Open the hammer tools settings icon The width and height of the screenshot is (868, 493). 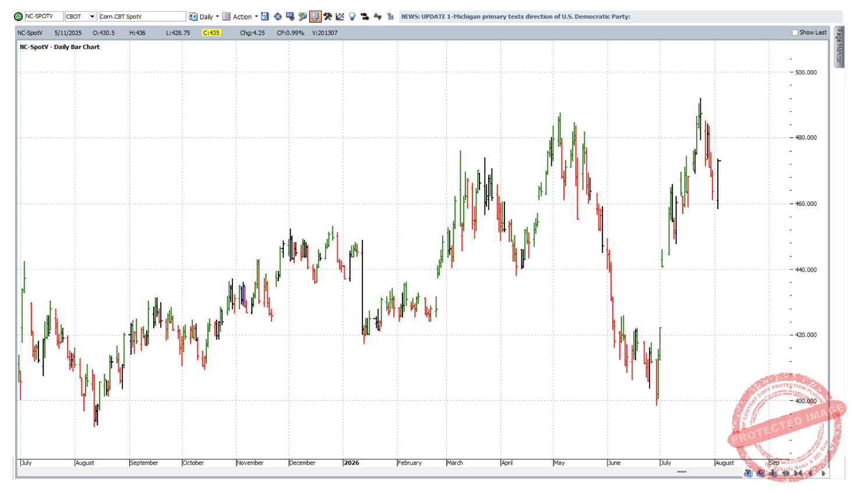click(x=327, y=16)
